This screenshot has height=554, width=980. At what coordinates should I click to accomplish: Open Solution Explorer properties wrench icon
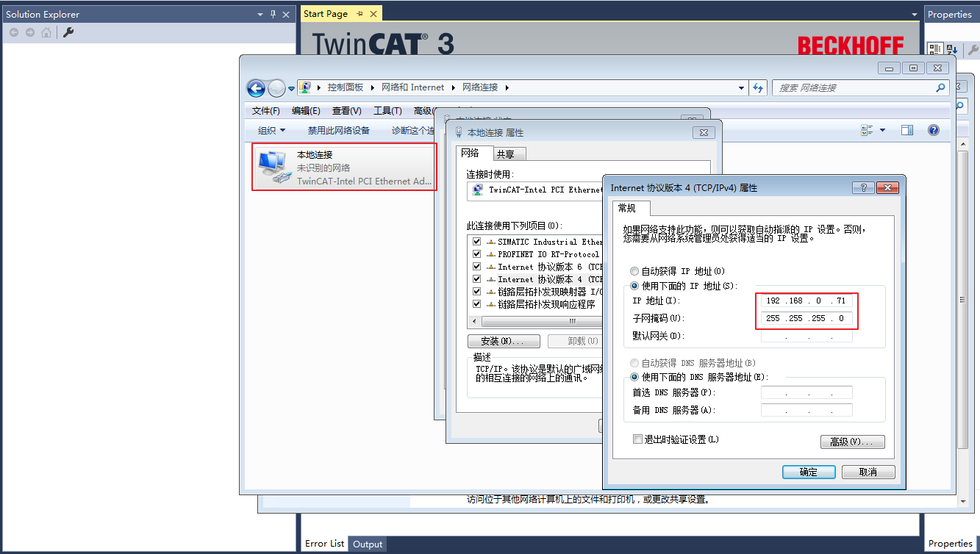tap(68, 32)
